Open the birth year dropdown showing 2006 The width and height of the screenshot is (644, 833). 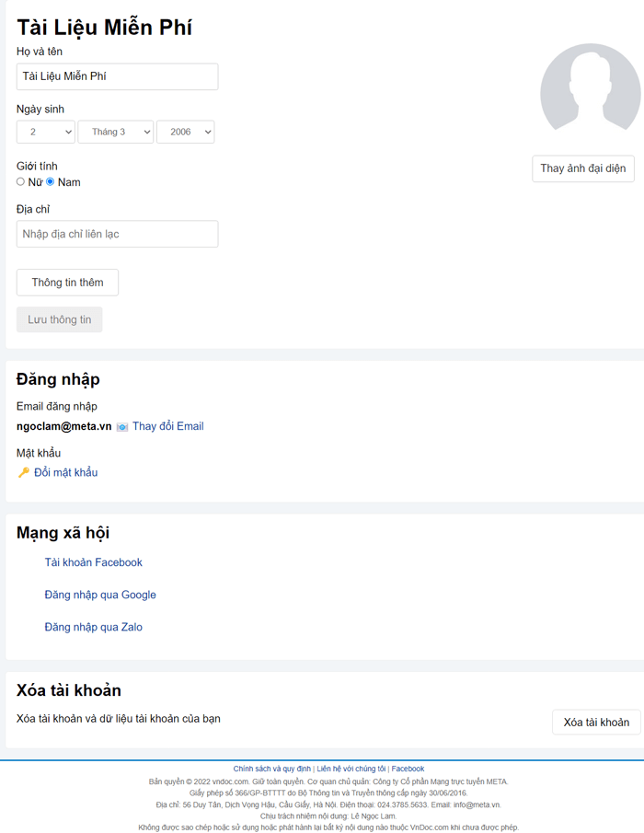click(185, 132)
